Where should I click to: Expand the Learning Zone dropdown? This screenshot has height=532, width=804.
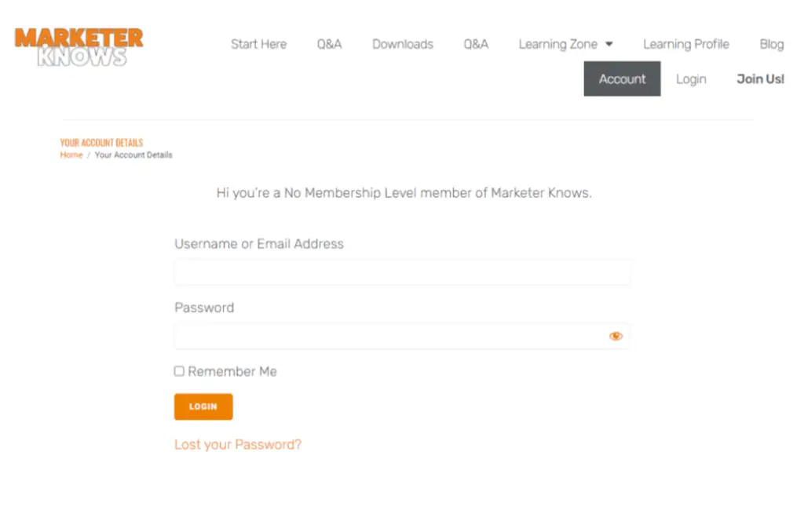tap(559, 44)
